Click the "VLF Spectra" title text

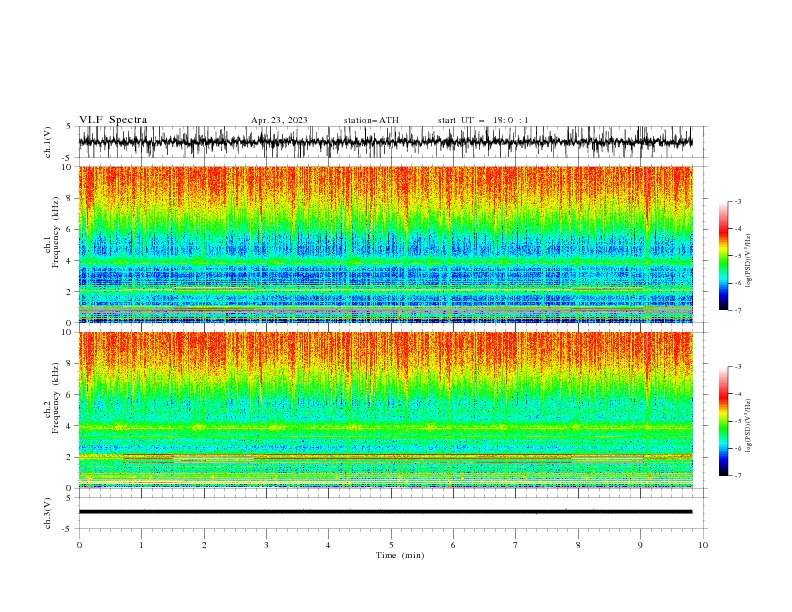[x=113, y=120]
